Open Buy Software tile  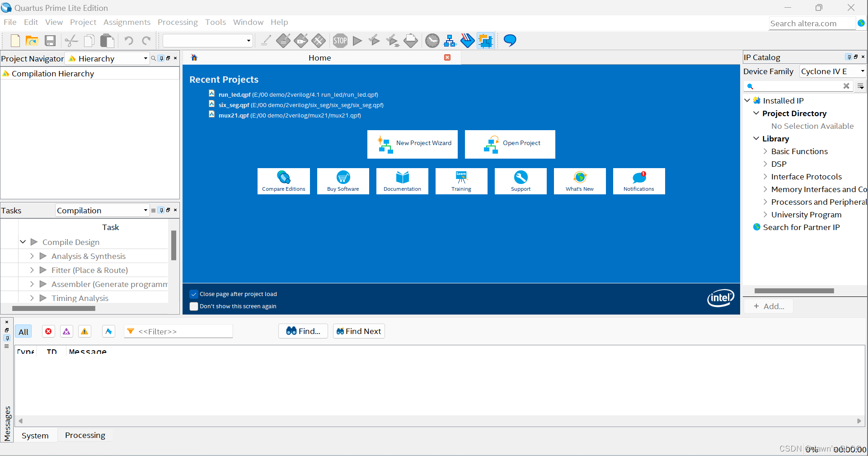343,181
